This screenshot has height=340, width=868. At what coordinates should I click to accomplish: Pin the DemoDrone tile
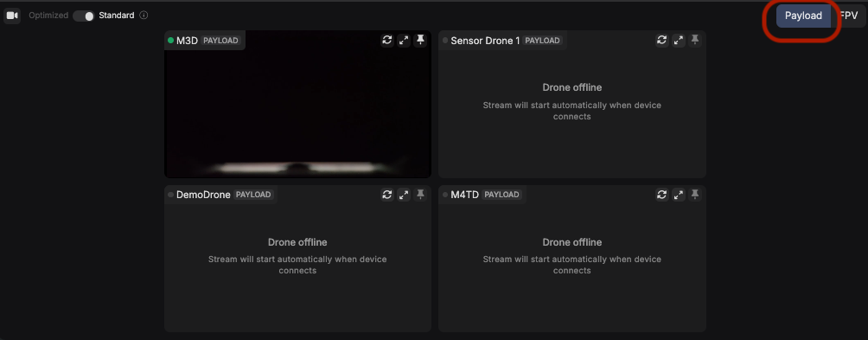(x=420, y=195)
